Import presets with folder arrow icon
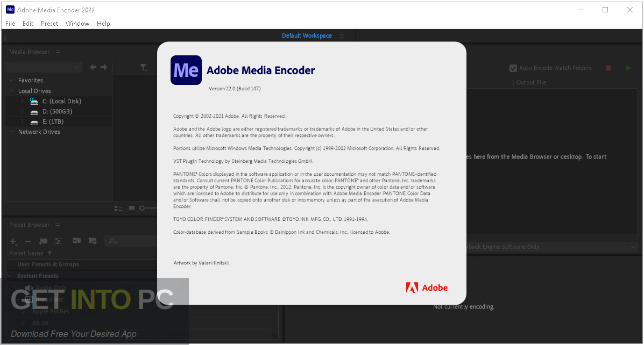The image size is (644, 345). click(77, 241)
